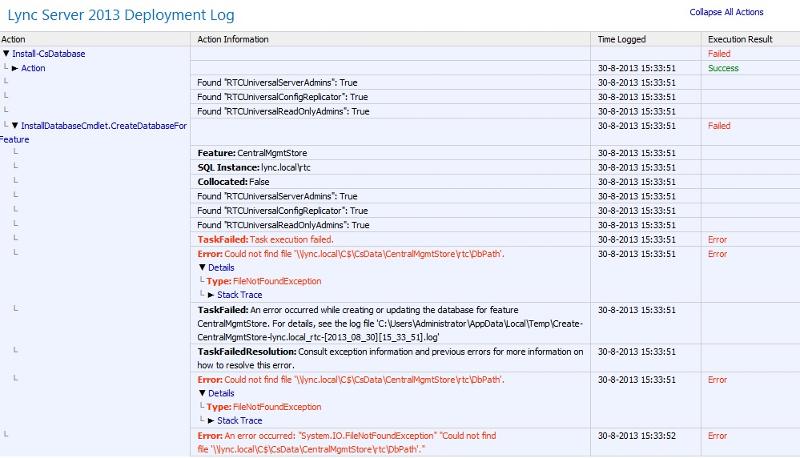
Task: Select the Lync Server 2013 Deployment Log title
Action: (x=121, y=15)
